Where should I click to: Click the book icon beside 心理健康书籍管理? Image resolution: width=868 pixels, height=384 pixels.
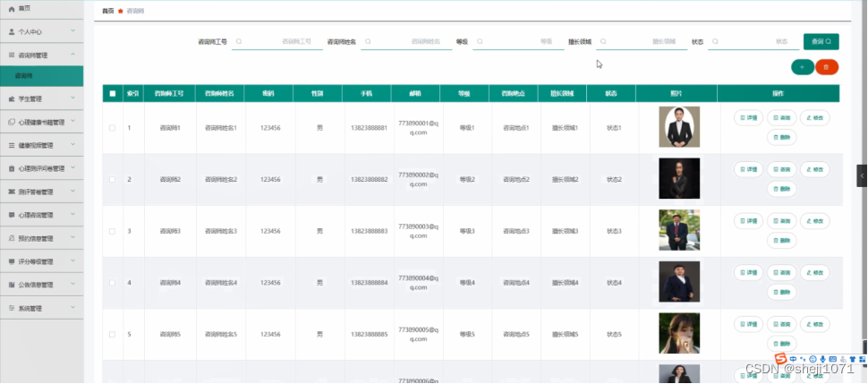click(12, 122)
